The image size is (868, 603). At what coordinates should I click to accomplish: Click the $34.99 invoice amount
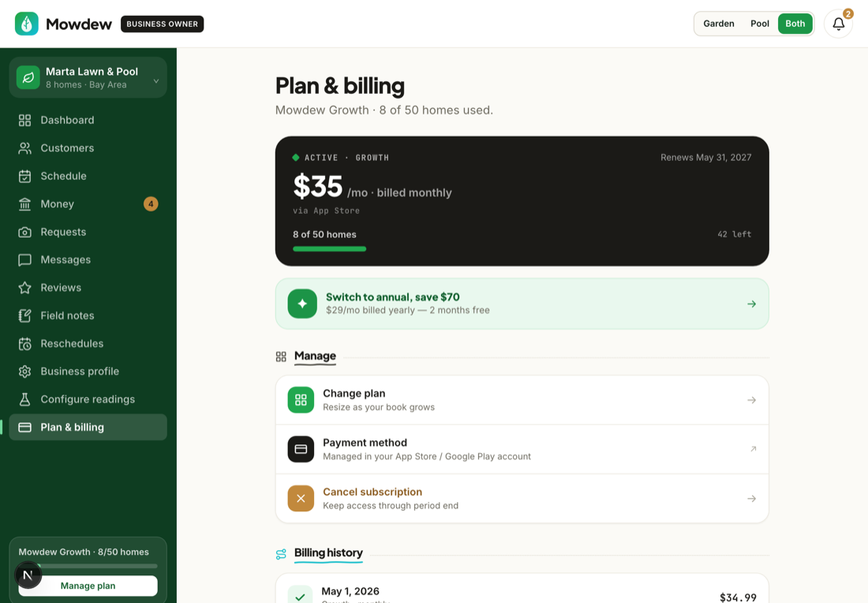[738, 597]
